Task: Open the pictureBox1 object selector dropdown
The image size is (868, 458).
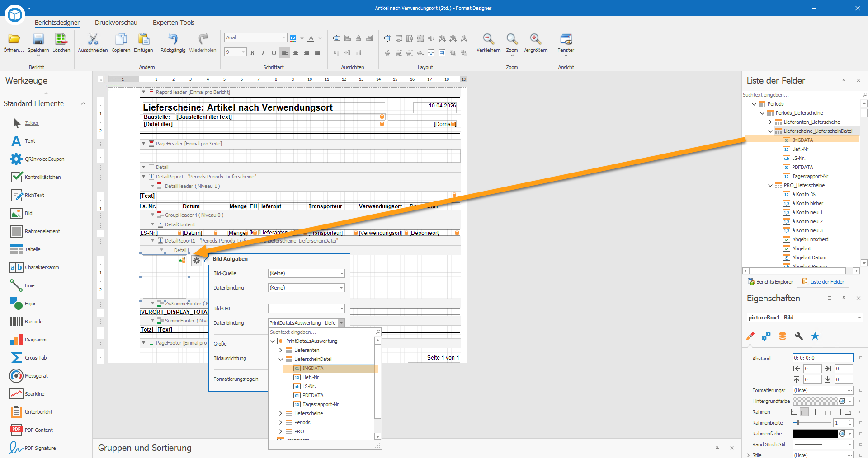Action: (x=859, y=318)
